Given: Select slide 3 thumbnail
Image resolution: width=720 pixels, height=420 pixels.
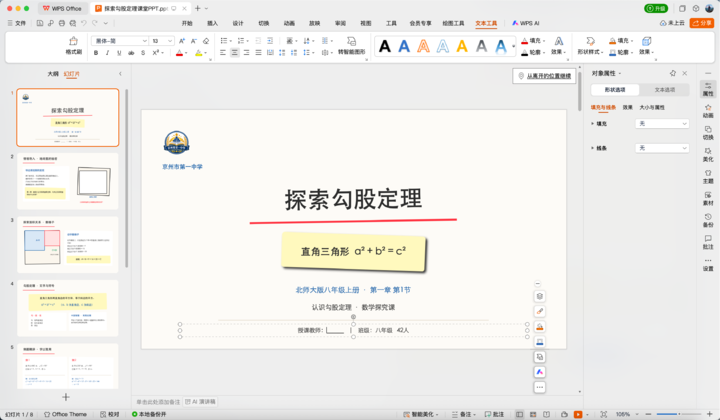Looking at the screenshot, I should click(68, 245).
